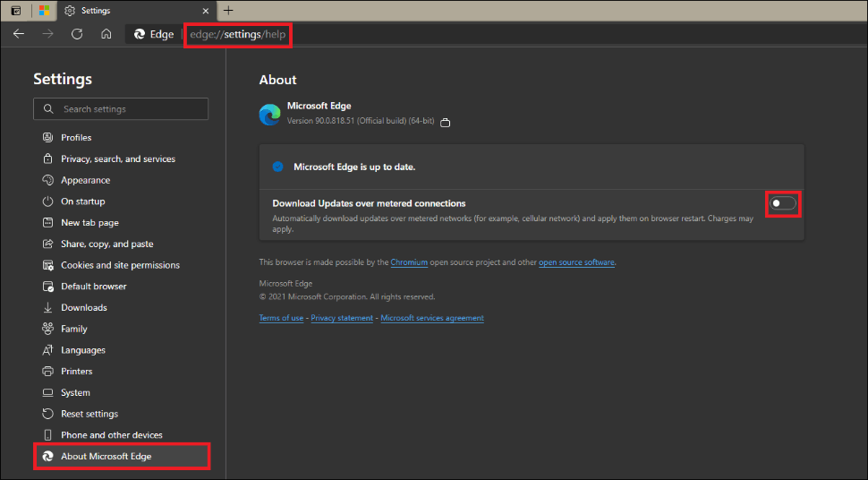
Task: Open the Microsoft services agreement link
Action: (x=432, y=318)
